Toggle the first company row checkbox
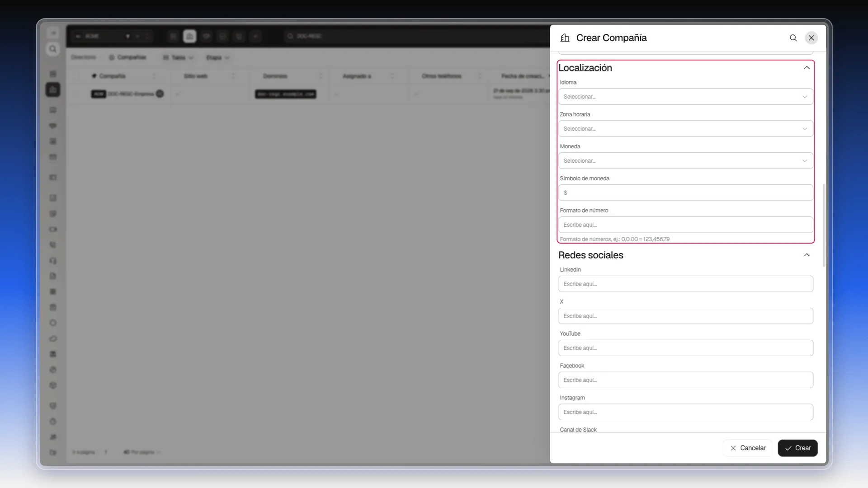The height and width of the screenshot is (488, 868). pyautogui.click(x=76, y=94)
